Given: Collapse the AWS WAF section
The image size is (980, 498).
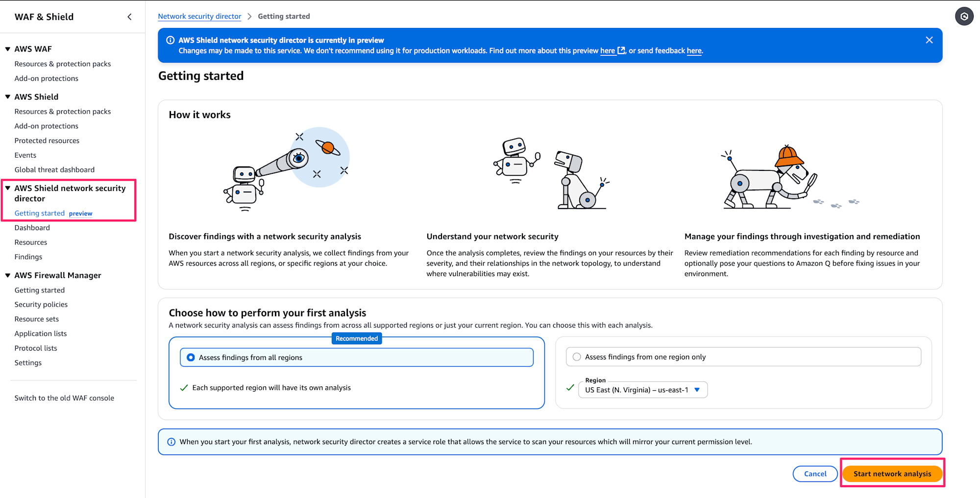Looking at the screenshot, I should pyautogui.click(x=8, y=49).
